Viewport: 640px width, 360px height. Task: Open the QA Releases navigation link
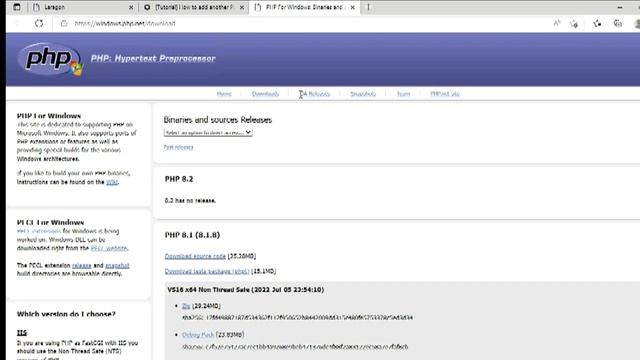coord(314,94)
